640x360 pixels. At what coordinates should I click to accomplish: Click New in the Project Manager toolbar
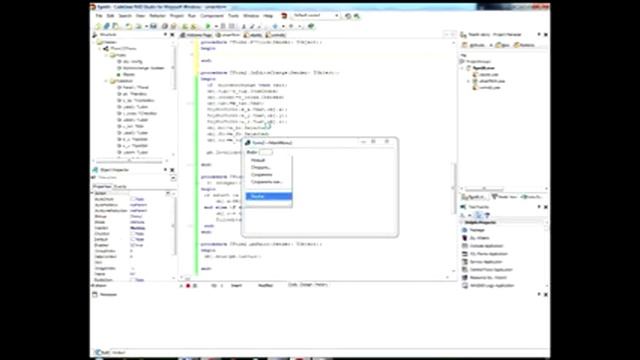pyautogui.click(x=502, y=45)
